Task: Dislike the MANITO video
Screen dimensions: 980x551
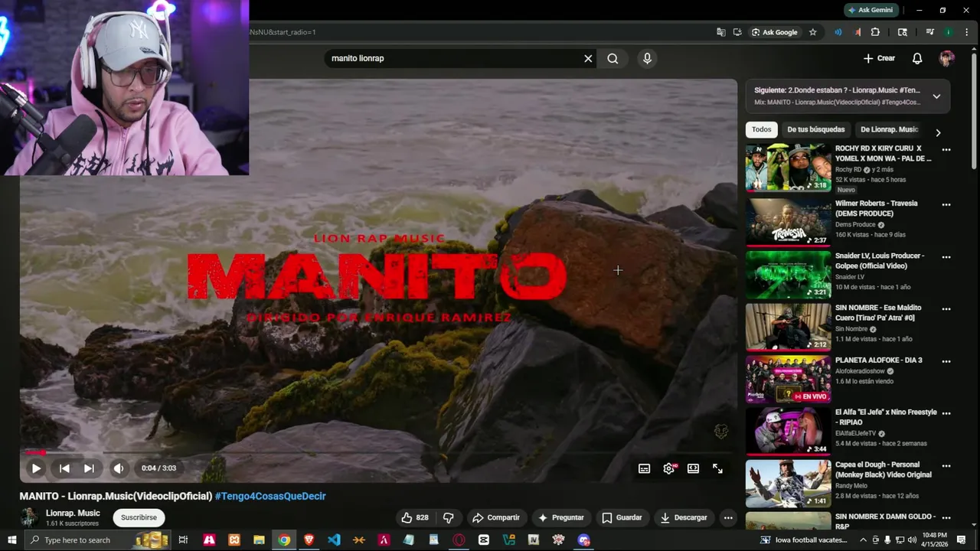Action: pos(449,518)
